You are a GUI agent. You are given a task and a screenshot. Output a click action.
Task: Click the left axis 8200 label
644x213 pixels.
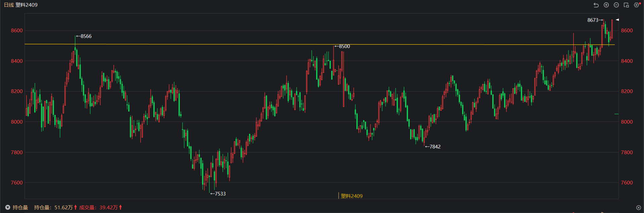click(x=17, y=91)
